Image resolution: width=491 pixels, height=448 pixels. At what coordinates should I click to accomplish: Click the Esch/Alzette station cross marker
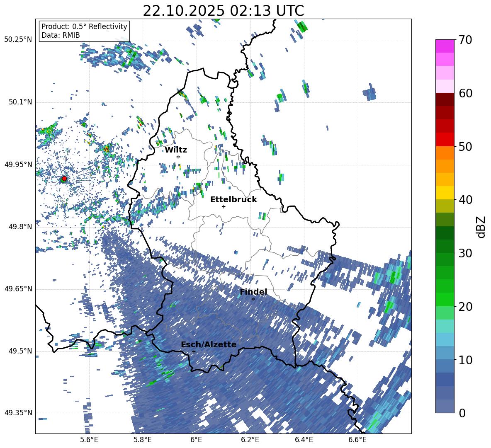point(194,351)
